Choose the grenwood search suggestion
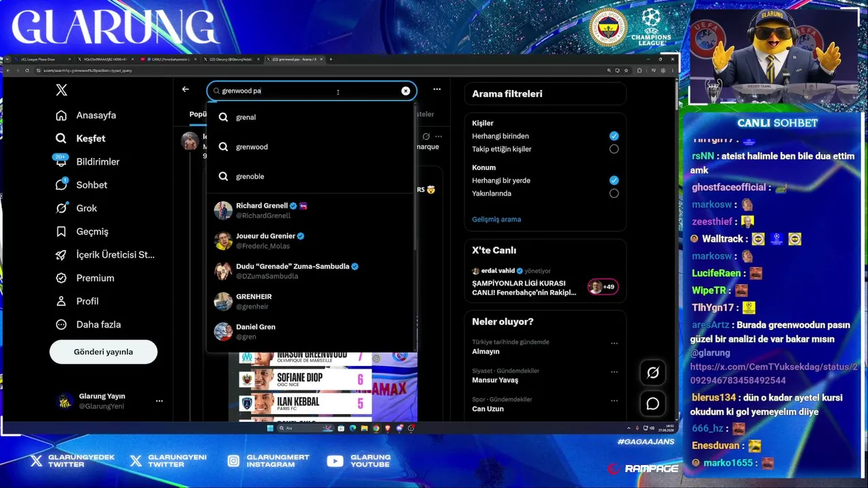The image size is (868, 488). [x=311, y=146]
